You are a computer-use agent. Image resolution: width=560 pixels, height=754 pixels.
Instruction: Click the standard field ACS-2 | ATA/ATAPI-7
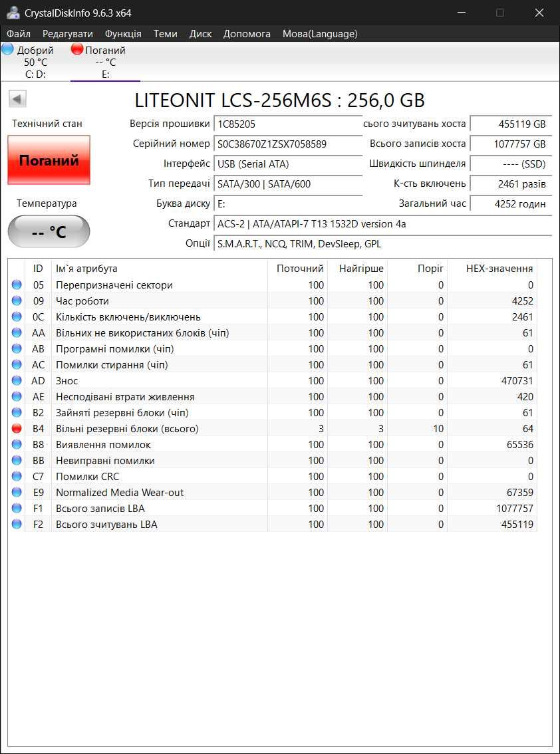(382, 223)
